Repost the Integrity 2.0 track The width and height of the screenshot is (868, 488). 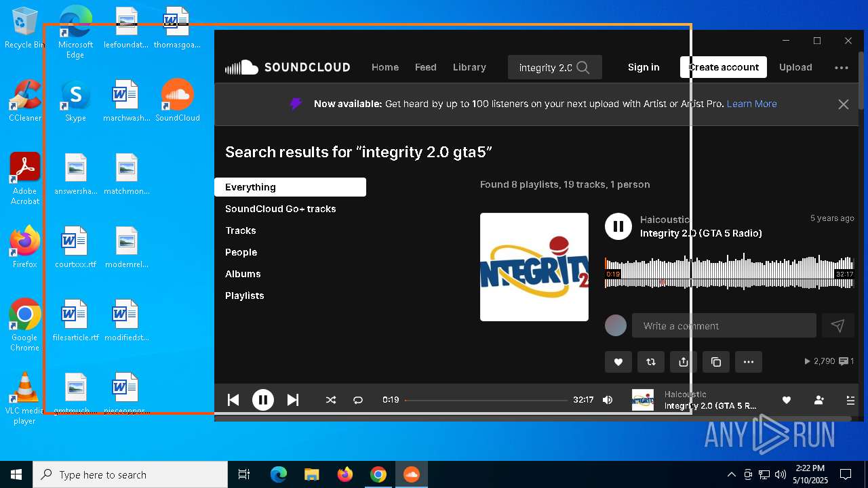coord(651,362)
